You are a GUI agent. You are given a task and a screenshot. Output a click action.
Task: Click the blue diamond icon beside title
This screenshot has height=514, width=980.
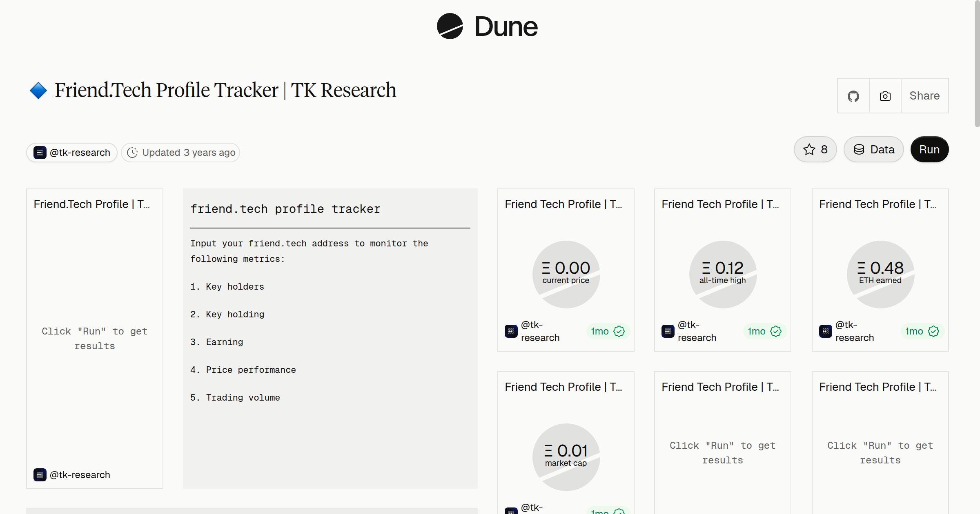click(x=38, y=91)
